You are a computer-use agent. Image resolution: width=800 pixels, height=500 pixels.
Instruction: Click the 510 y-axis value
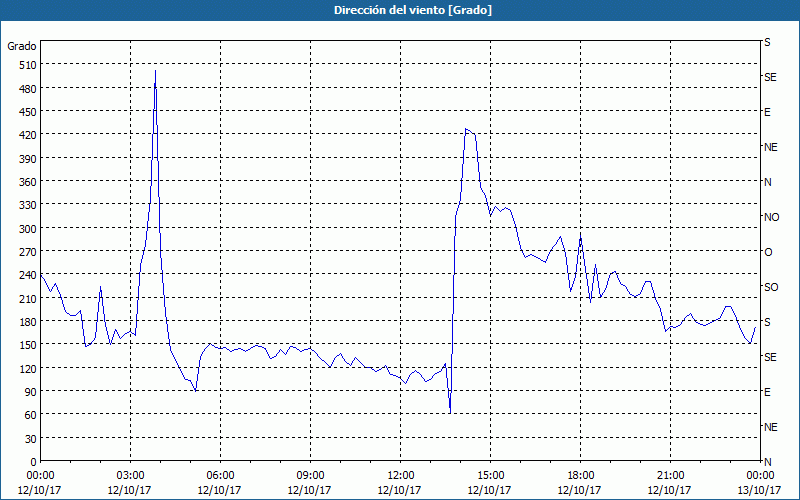[x=28, y=65]
